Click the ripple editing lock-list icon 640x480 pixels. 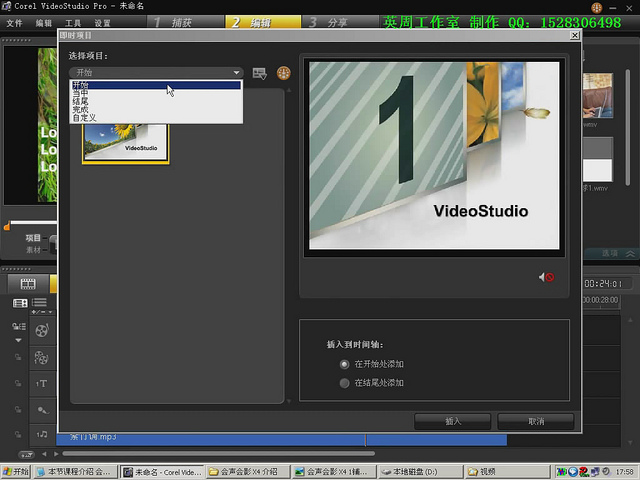click(19, 326)
